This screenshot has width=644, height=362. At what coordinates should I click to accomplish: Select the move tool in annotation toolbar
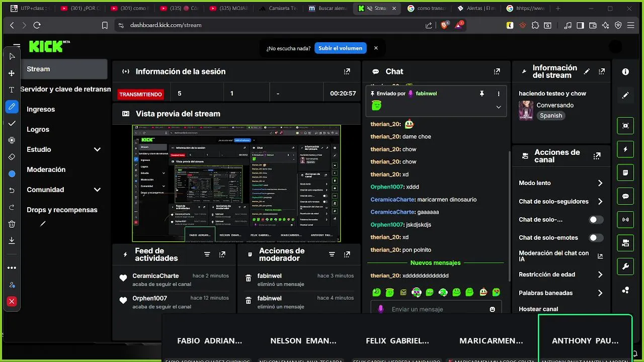click(12, 73)
